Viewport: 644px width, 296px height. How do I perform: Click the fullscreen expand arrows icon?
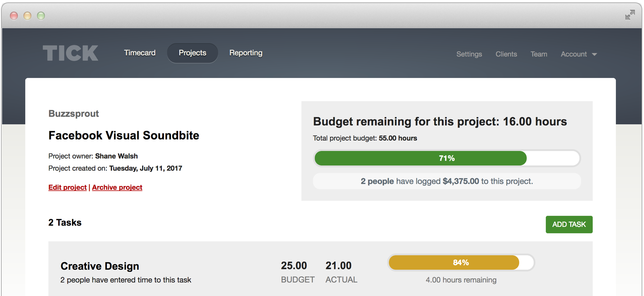pyautogui.click(x=630, y=15)
